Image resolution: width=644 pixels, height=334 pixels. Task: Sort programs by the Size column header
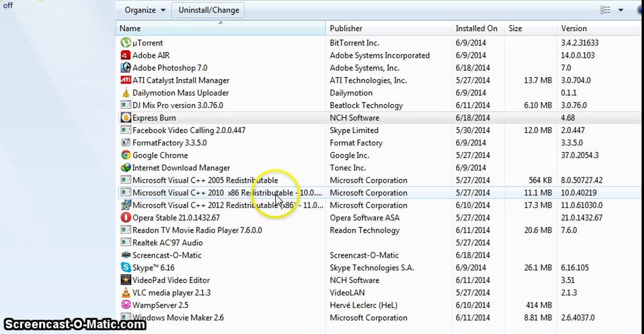pyautogui.click(x=531, y=28)
